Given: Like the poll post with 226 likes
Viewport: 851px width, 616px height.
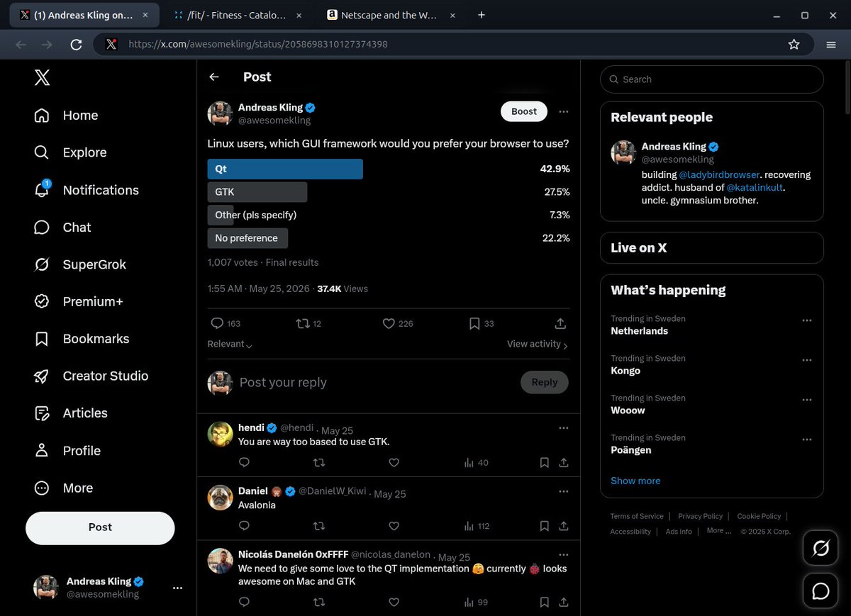Looking at the screenshot, I should (397, 323).
